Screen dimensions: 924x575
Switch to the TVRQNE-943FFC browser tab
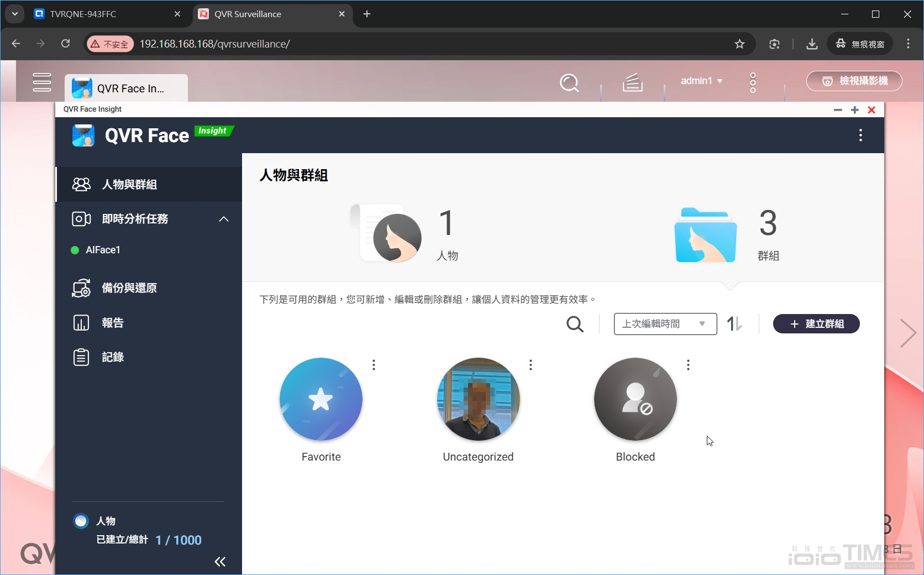tap(83, 14)
